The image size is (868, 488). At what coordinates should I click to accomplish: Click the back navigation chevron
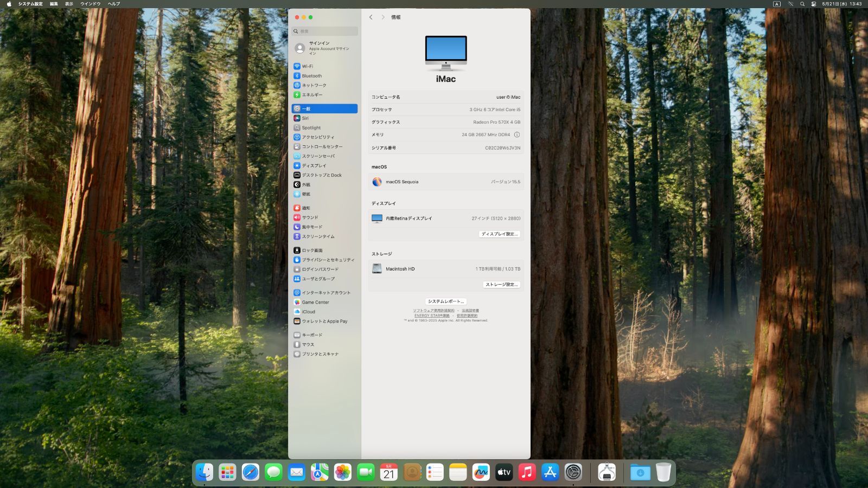click(371, 17)
